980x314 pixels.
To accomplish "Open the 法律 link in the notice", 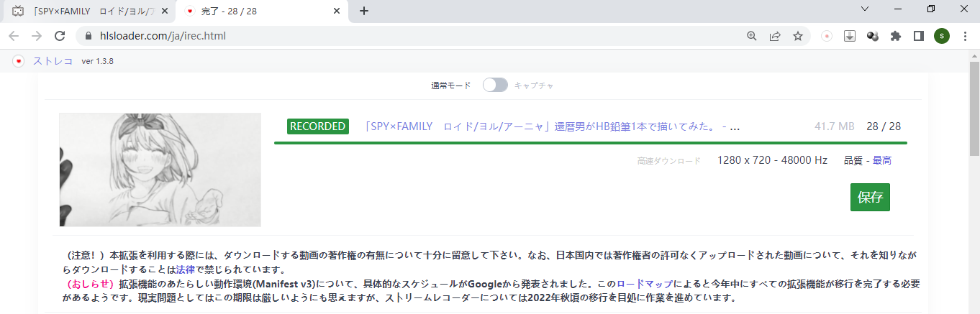I will [186, 270].
